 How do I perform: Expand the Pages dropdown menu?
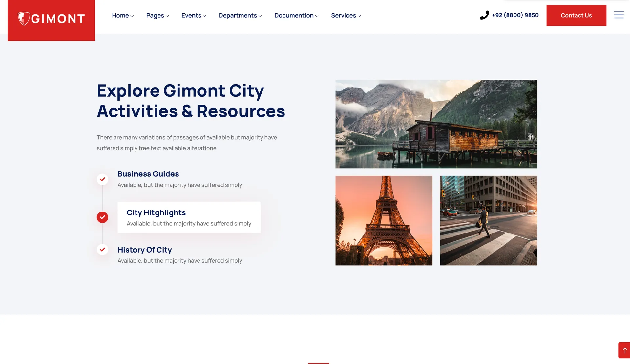pos(157,16)
